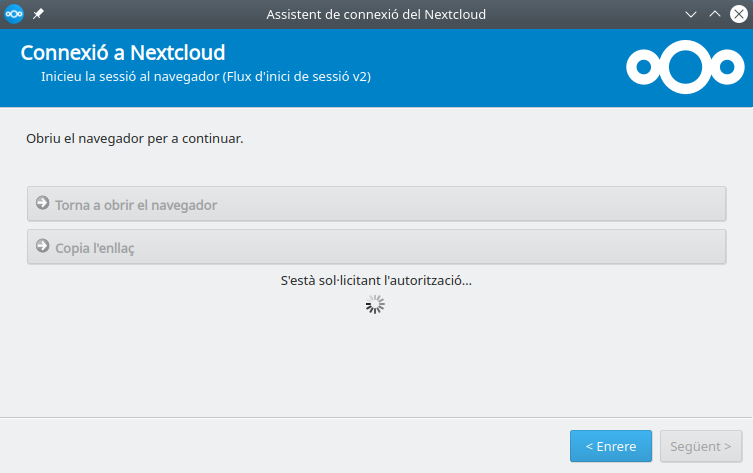Click 'Obriu el navegador per a continuar' text
Screen dimensions: 753x473
pos(135,138)
